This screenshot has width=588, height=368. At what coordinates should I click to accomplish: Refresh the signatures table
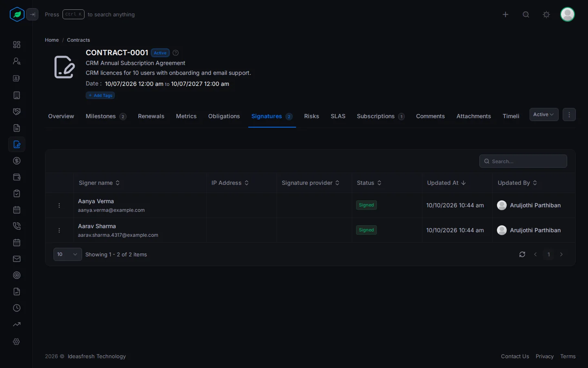tap(522, 254)
